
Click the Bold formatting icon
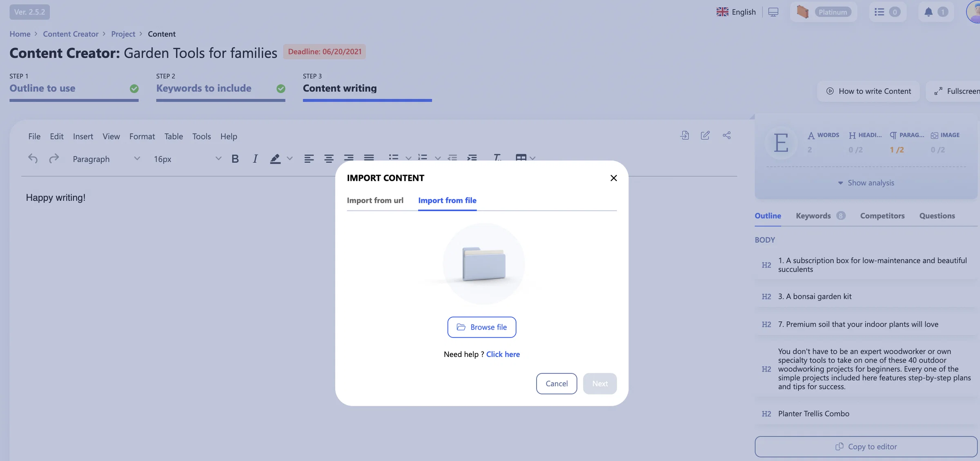pos(235,159)
